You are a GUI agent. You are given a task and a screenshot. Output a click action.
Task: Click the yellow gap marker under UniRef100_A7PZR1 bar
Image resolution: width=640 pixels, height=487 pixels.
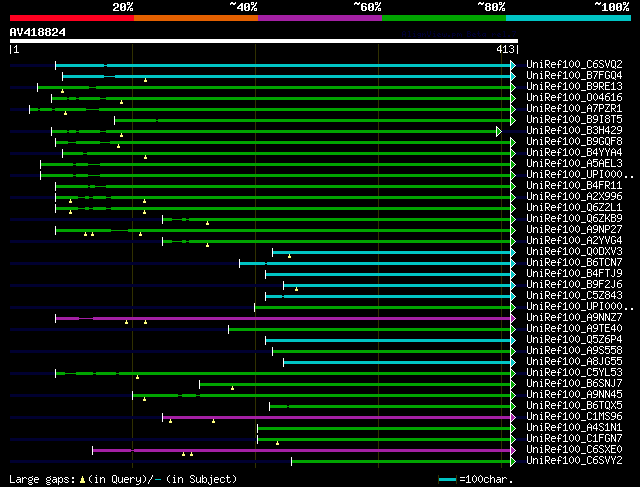pyautogui.click(x=65, y=113)
